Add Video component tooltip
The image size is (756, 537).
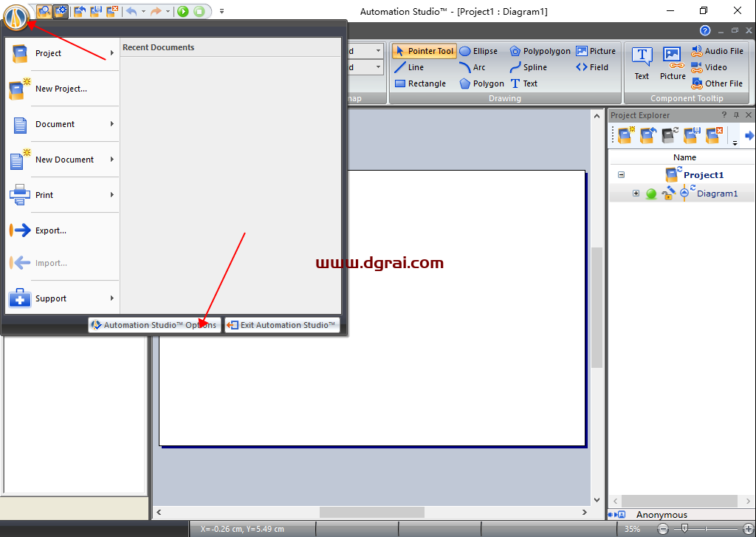tap(709, 67)
